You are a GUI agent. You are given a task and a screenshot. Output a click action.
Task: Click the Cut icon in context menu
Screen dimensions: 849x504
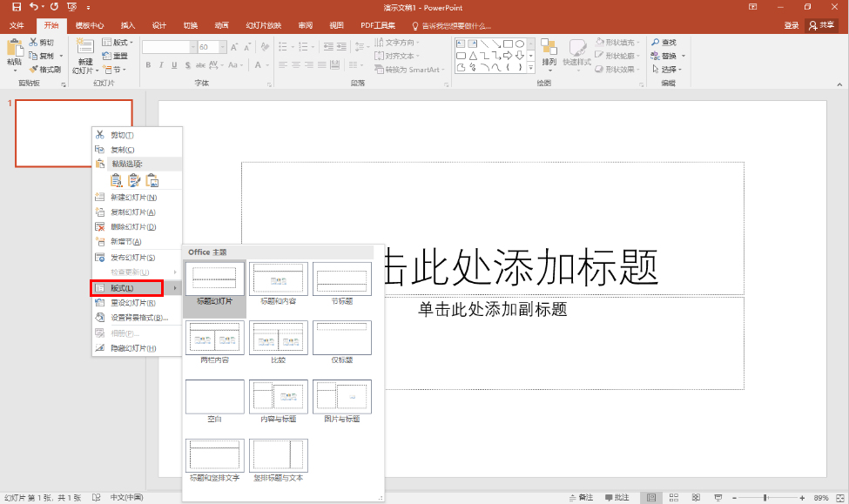(x=100, y=135)
